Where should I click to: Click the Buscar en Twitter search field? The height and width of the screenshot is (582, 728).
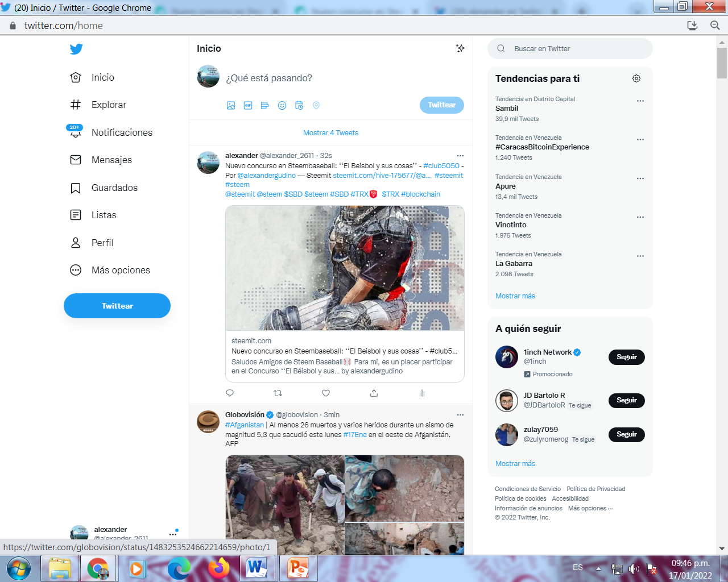click(570, 49)
